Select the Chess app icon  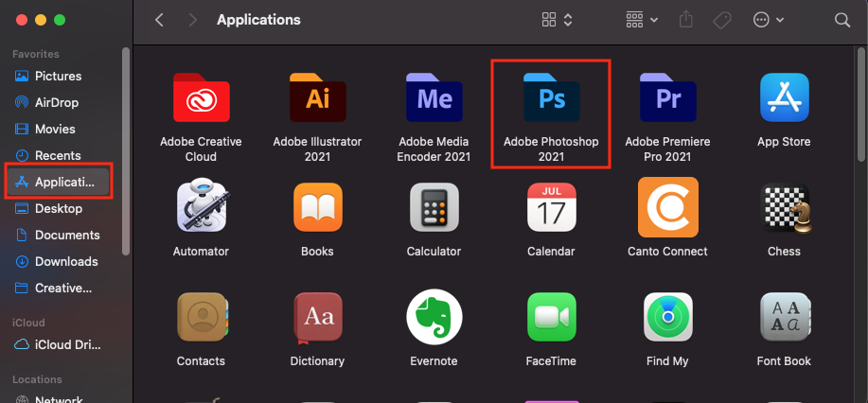785,209
